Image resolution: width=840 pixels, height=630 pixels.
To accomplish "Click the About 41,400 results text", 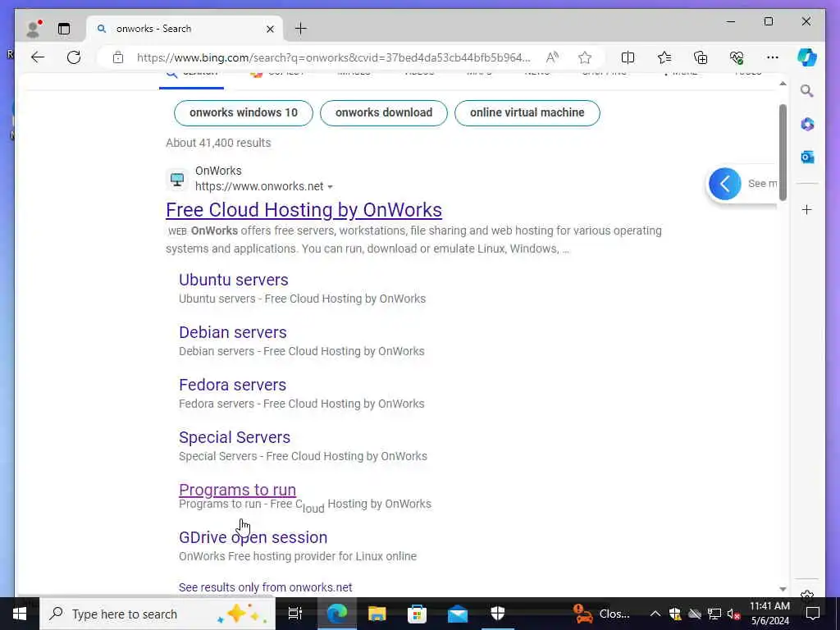I will (x=218, y=143).
